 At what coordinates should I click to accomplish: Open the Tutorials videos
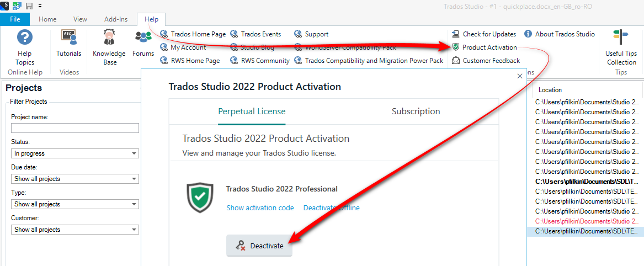pos(68,43)
